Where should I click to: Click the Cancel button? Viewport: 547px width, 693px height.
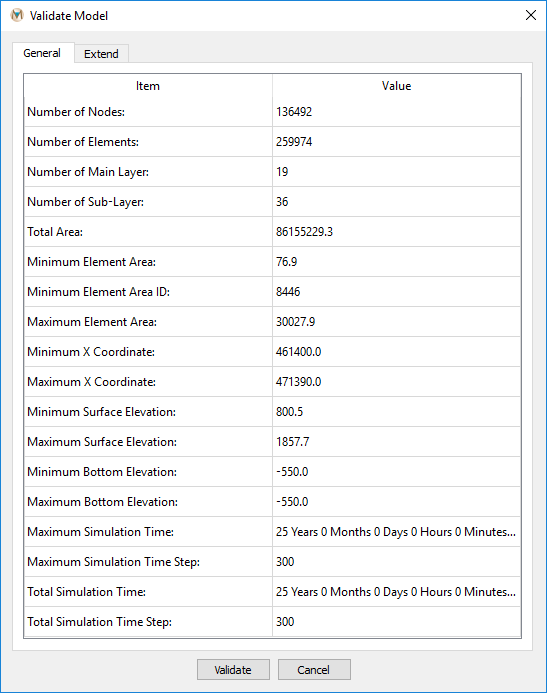point(314,670)
